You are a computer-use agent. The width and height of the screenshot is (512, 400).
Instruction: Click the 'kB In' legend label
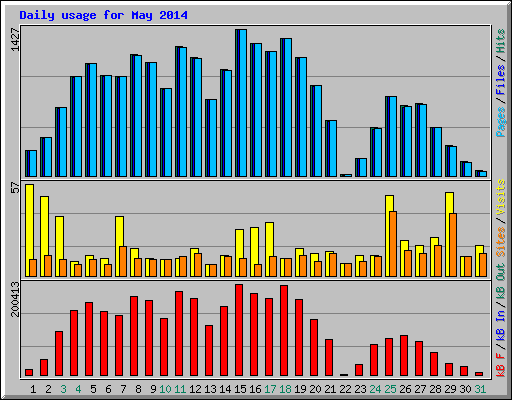501,325
